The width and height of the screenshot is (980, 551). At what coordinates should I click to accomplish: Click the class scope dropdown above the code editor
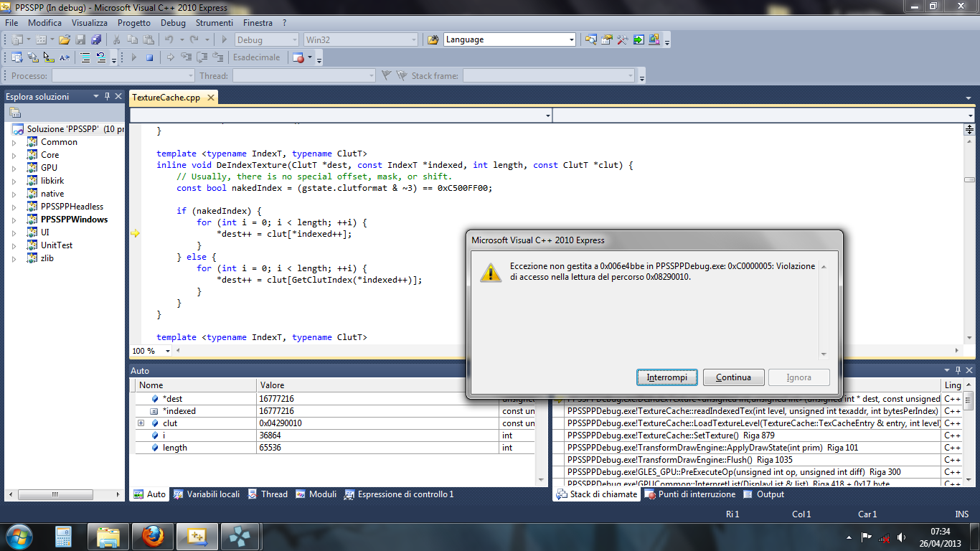pyautogui.click(x=341, y=116)
